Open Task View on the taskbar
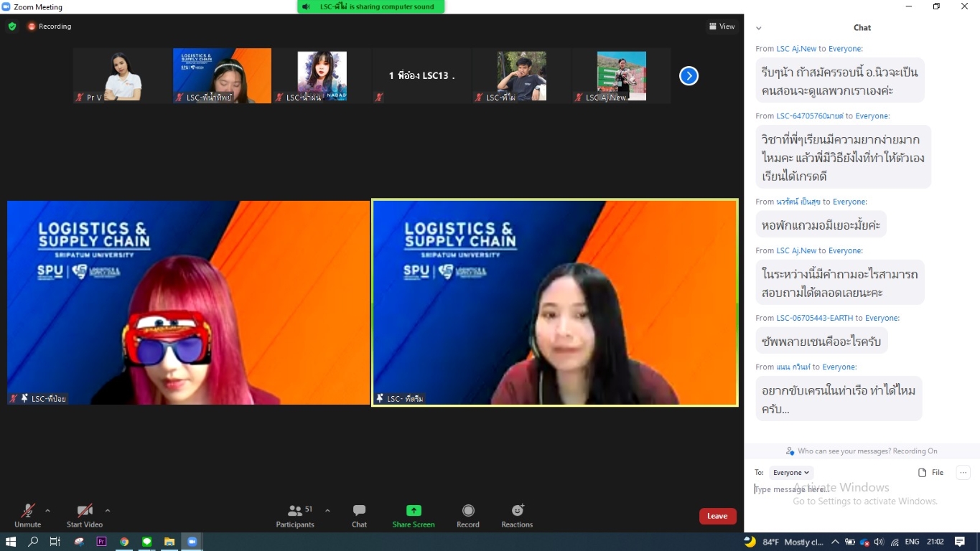The image size is (980, 551). [x=55, y=542]
